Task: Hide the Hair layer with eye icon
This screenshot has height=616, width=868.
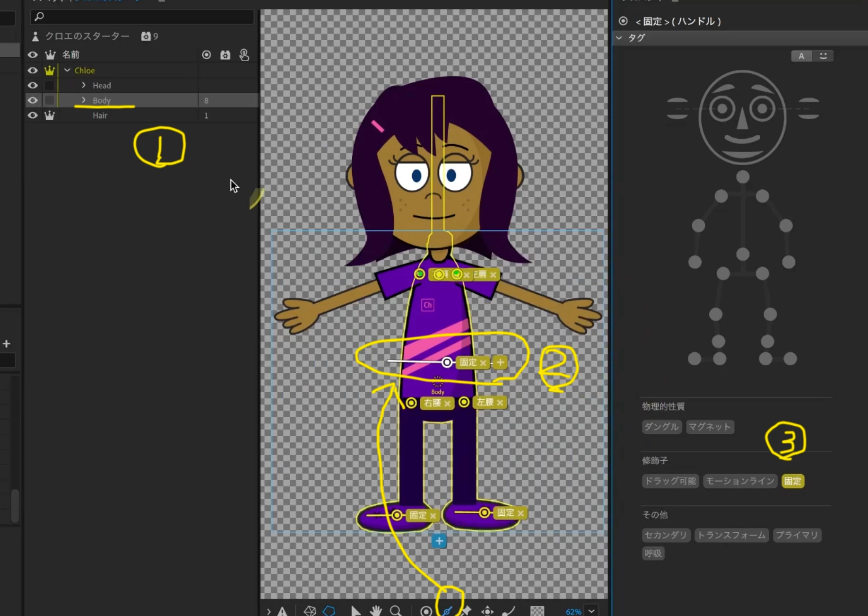Action: (33, 115)
